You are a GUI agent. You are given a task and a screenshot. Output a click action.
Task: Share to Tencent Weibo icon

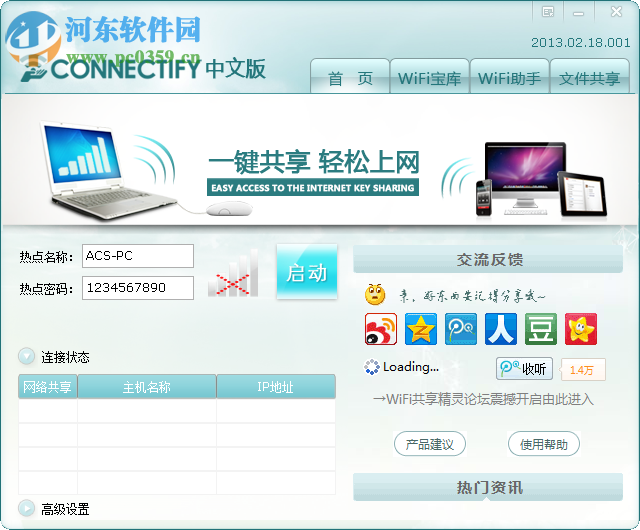tap(461, 329)
